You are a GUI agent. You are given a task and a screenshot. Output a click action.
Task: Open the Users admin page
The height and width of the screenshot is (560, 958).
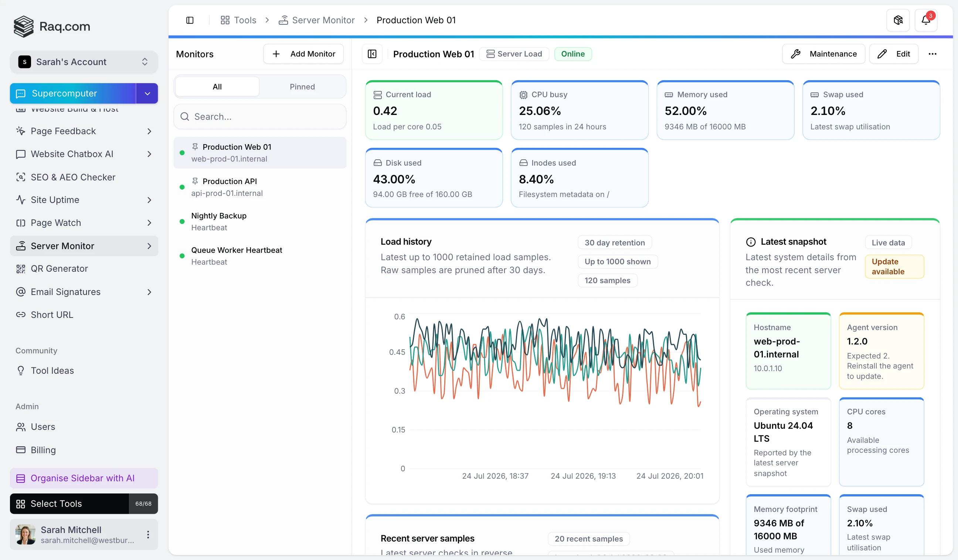pos(84,427)
